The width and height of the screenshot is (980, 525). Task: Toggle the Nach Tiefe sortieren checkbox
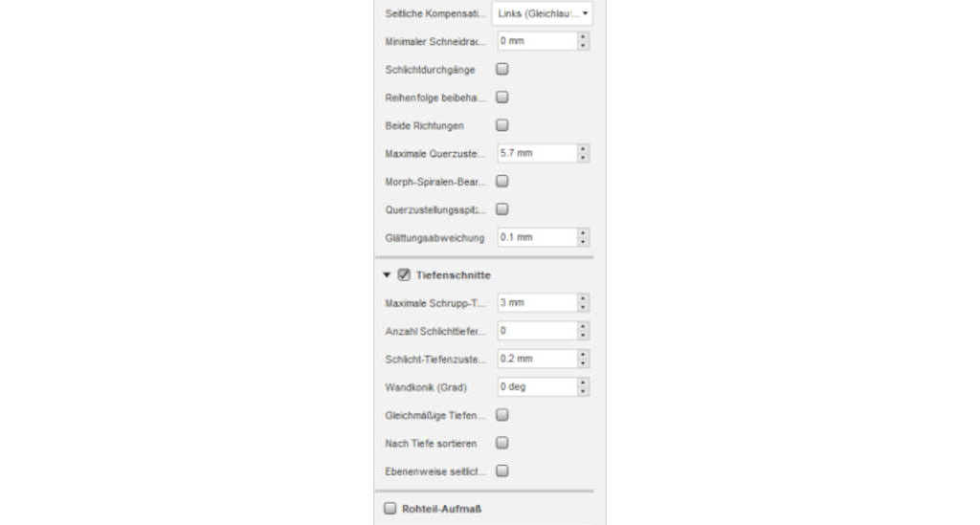point(502,443)
